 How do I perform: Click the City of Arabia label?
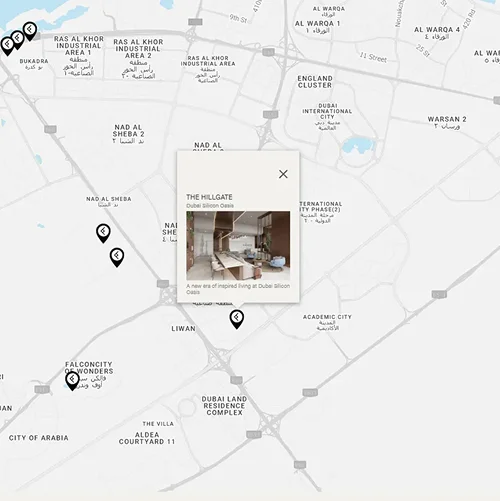39,438
